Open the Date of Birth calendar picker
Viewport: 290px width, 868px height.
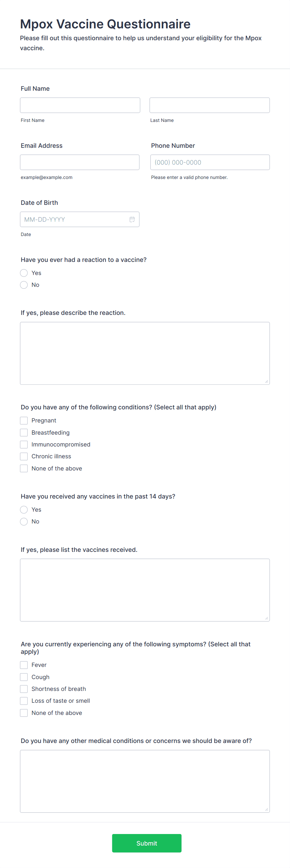(x=132, y=219)
